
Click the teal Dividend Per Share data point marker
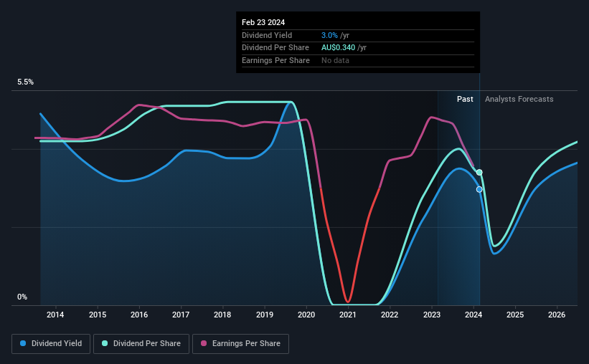pyautogui.click(x=479, y=173)
